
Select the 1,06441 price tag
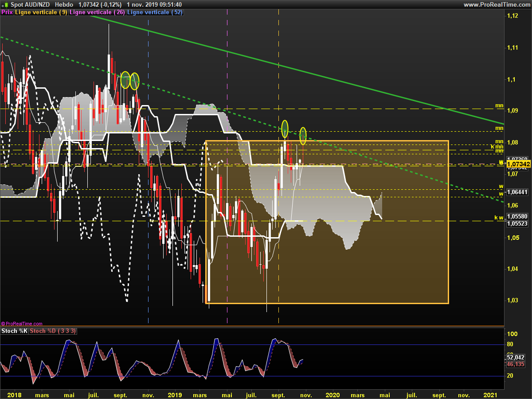[517, 192]
